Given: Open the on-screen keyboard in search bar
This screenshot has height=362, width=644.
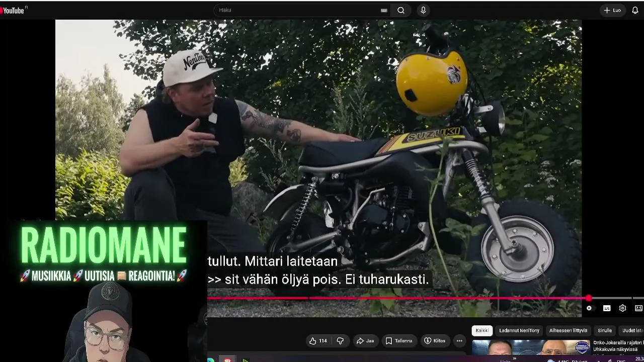Looking at the screenshot, I should pos(384,10).
